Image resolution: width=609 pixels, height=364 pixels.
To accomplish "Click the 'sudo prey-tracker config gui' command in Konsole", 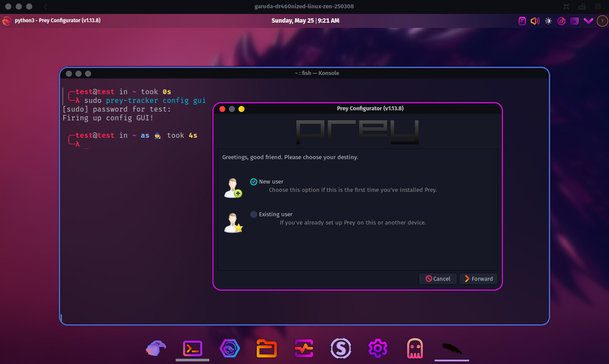I will point(145,101).
